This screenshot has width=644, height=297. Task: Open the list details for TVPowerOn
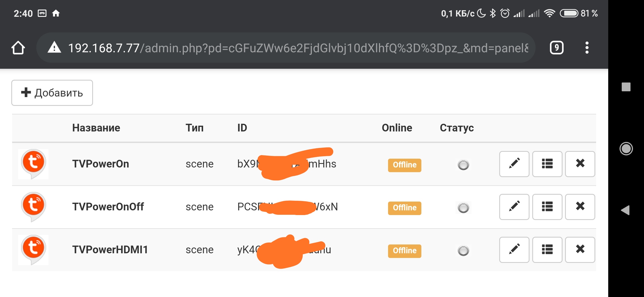pyautogui.click(x=547, y=164)
